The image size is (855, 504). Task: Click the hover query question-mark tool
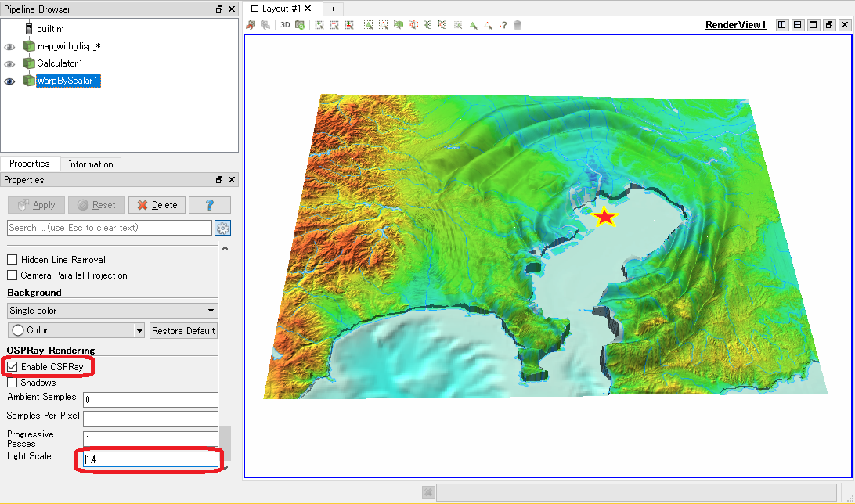[503, 25]
